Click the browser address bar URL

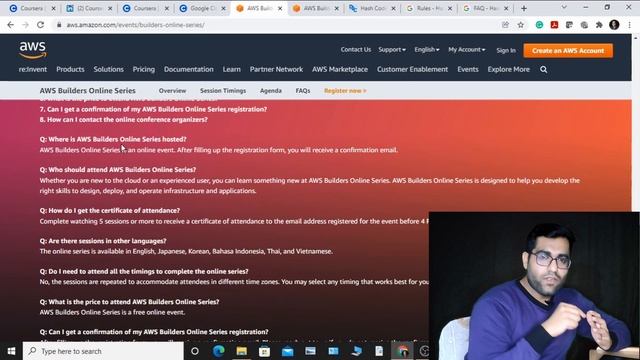136,25
